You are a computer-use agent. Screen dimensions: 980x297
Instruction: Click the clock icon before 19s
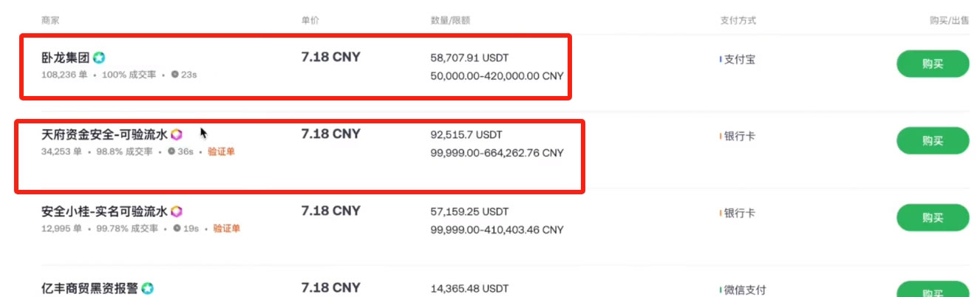[x=177, y=228]
